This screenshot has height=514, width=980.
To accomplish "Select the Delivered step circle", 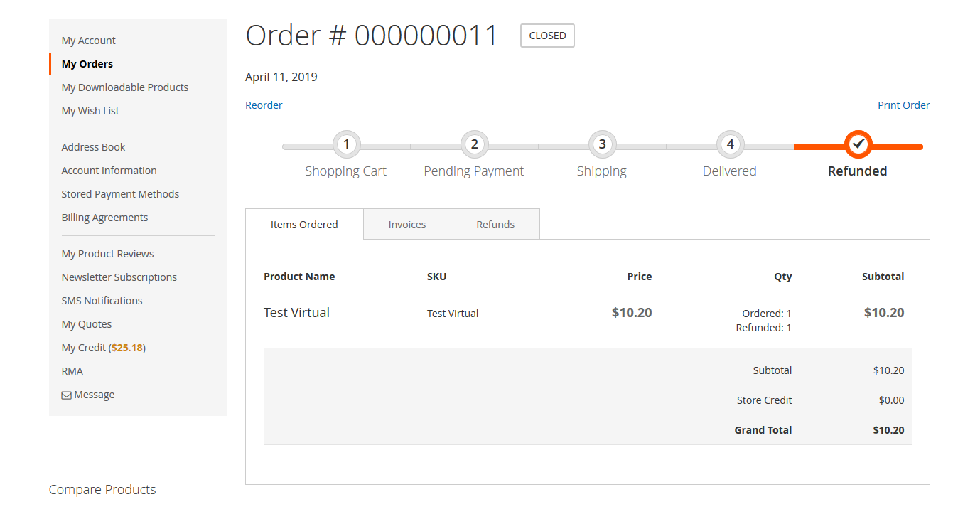I will coord(730,144).
